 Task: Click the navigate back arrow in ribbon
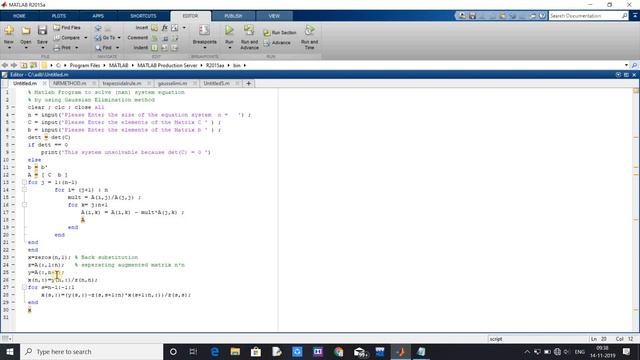[98, 28]
